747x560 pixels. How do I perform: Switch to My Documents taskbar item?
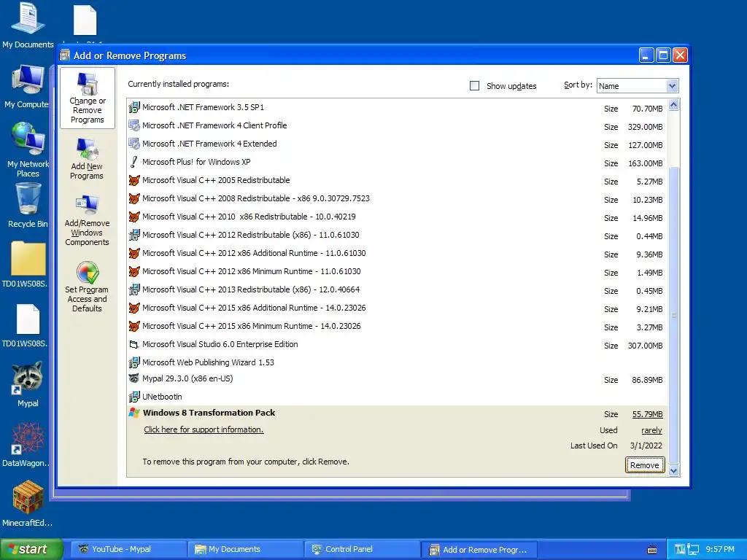(245, 549)
